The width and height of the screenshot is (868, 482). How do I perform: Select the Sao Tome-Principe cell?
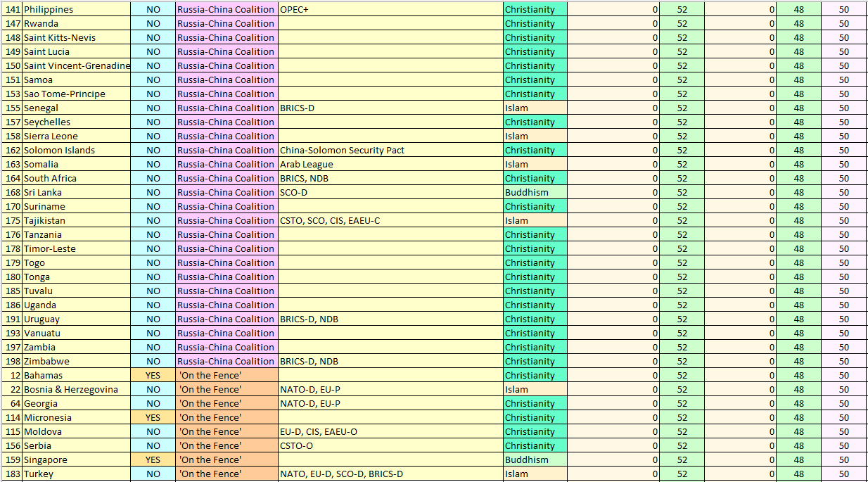click(77, 94)
